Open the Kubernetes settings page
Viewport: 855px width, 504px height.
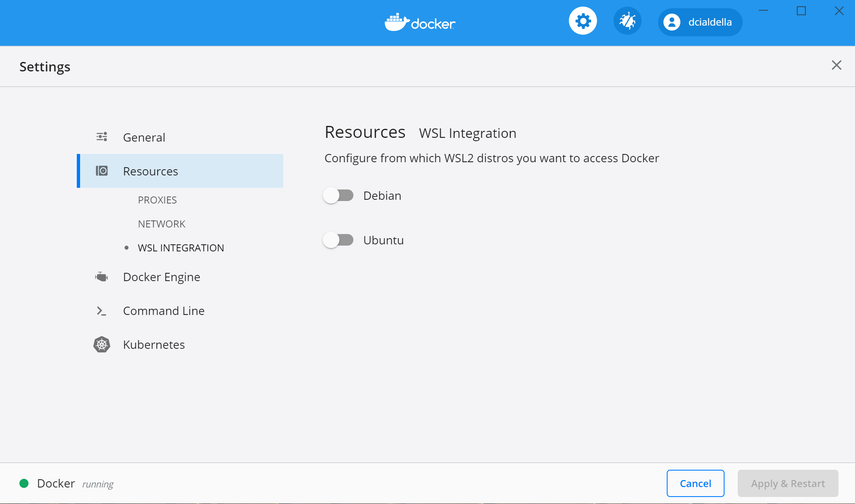pos(154,345)
